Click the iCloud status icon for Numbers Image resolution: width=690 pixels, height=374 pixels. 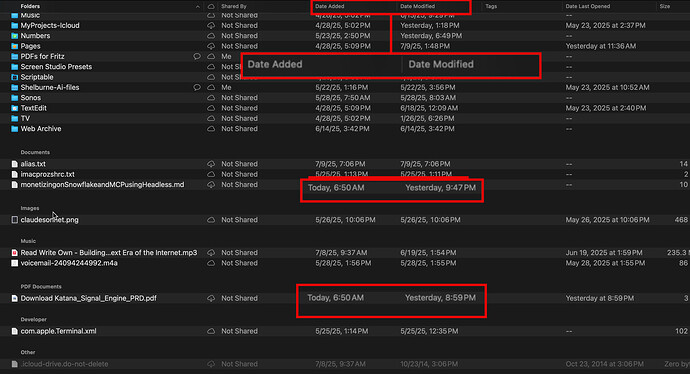tap(211, 36)
